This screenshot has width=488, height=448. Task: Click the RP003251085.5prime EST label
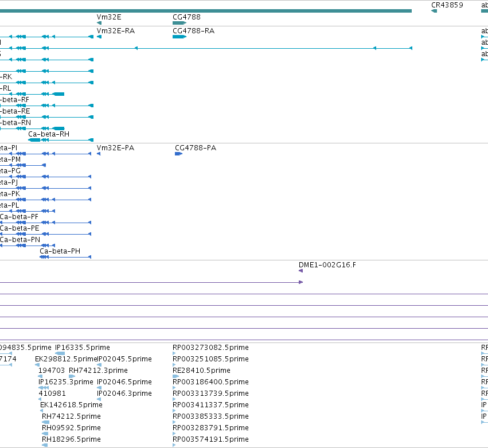coord(210,359)
